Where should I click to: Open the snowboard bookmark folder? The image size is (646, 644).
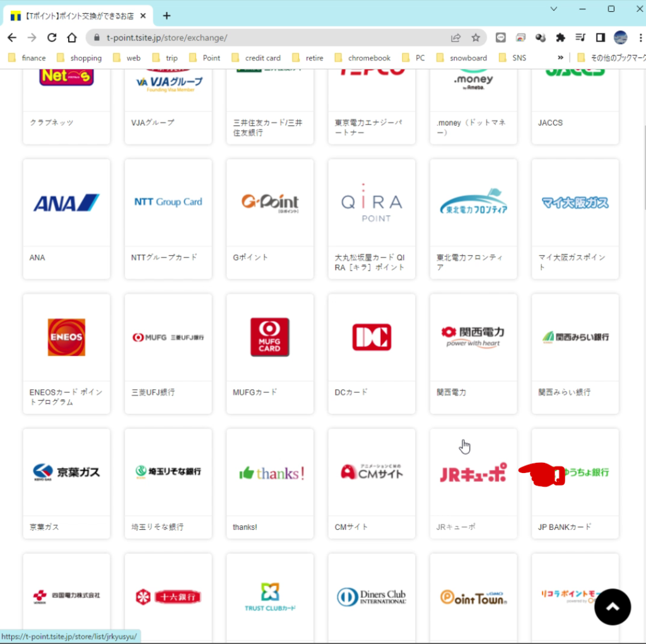pyautogui.click(x=462, y=58)
